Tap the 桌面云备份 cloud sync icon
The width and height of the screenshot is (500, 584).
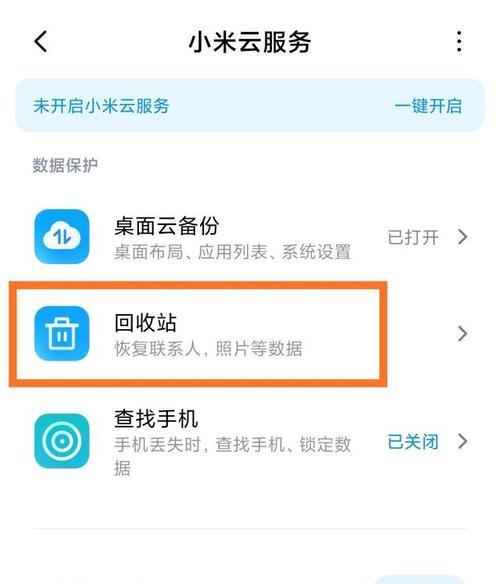click(x=62, y=237)
